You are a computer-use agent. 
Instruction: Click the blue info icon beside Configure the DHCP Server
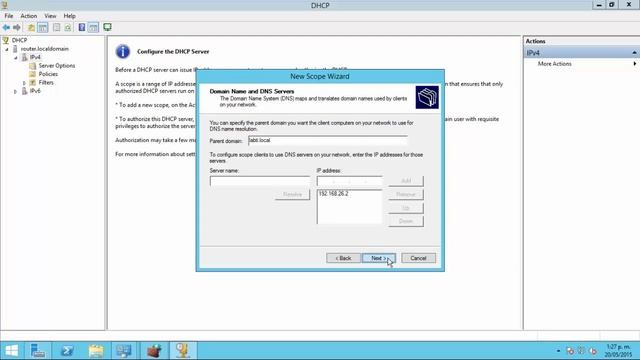(123, 51)
